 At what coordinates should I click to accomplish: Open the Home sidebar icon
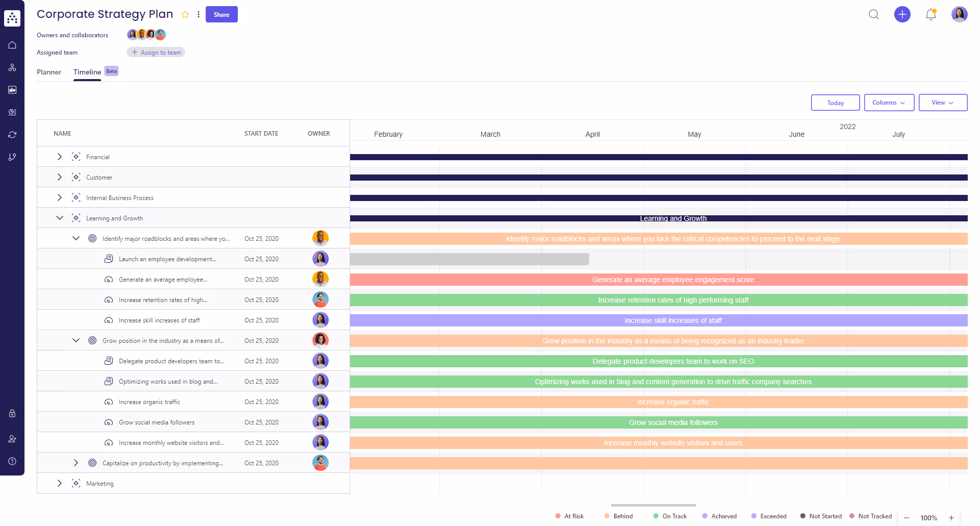point(12,45)
